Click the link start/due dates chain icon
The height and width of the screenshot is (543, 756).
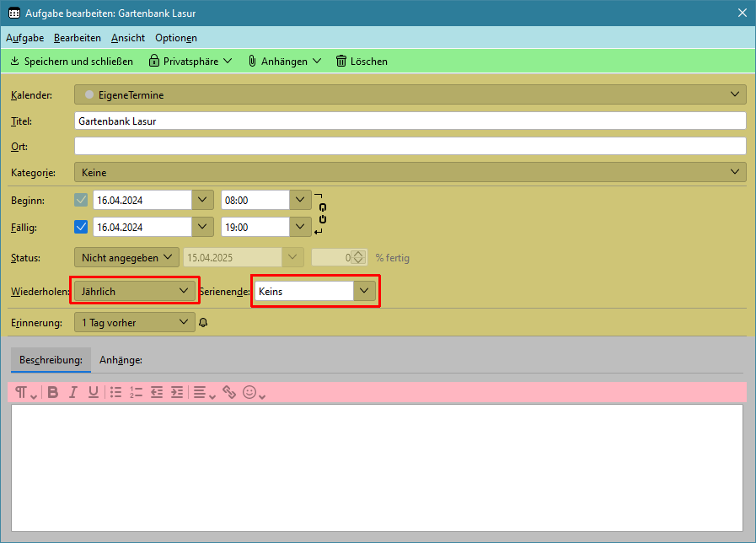(321, 213)
